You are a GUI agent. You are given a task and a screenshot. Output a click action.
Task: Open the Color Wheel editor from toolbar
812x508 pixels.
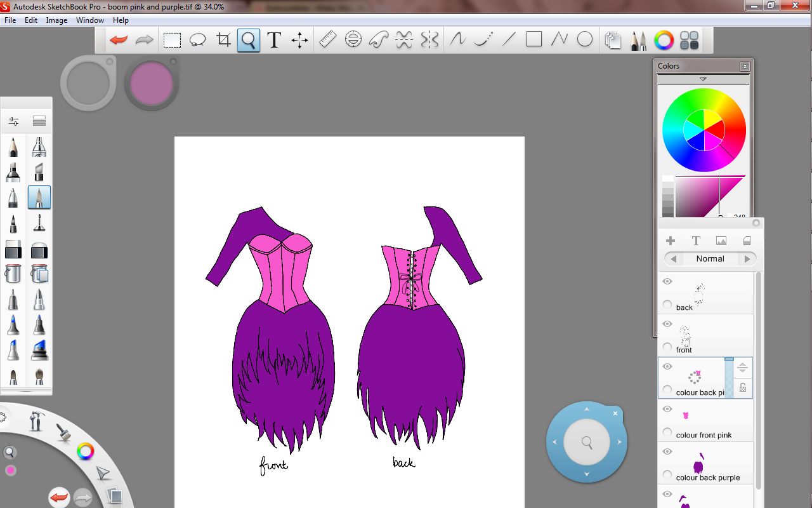coord(664,41)
